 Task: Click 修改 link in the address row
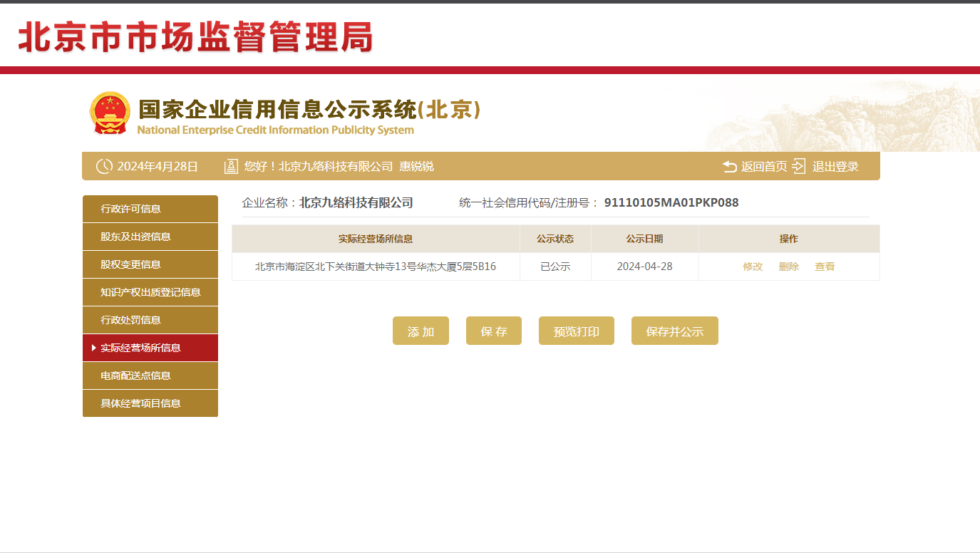[753, 267]
